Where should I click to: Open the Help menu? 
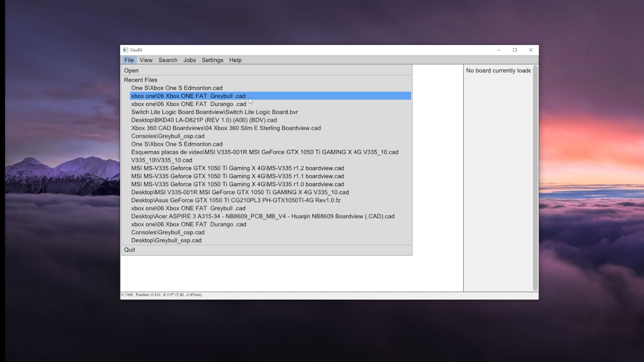(235, 60)
